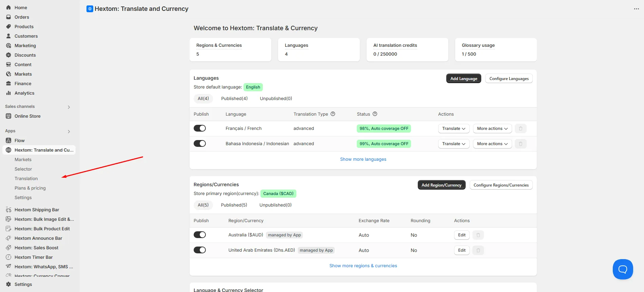The height and width of the screenshot is (292, 644).
Task: Click the Hextom Bulk Image Edit icon
Action: pyautogui.click(x=8, y=219)
